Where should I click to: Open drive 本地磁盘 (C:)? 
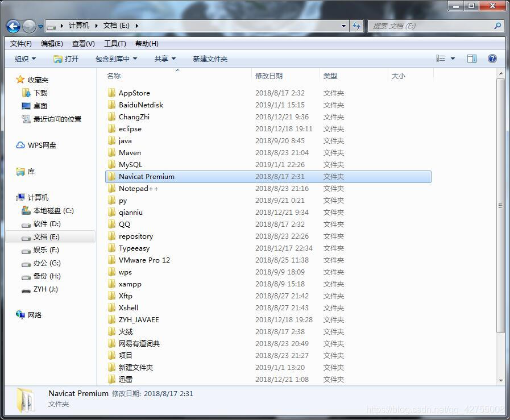pyautogui.click(x=48, y=211)
